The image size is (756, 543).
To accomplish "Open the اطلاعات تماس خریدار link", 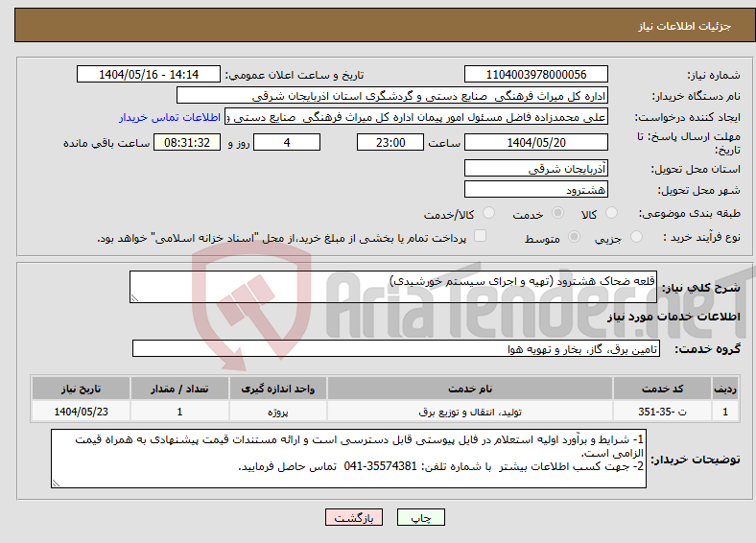I will pyautogui.click(x=170, y=117).
